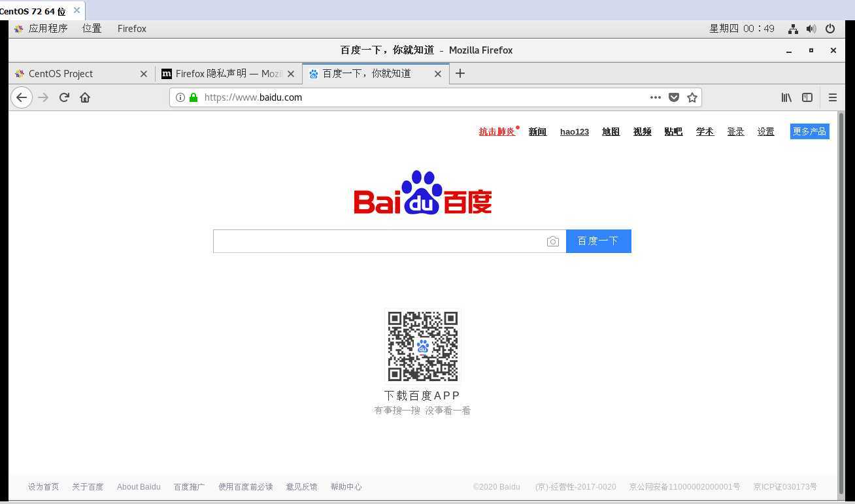Viewport: 855px width, 504px height.
Task: Open 使用百度前必读 footer link
Action: pos(245,487)
